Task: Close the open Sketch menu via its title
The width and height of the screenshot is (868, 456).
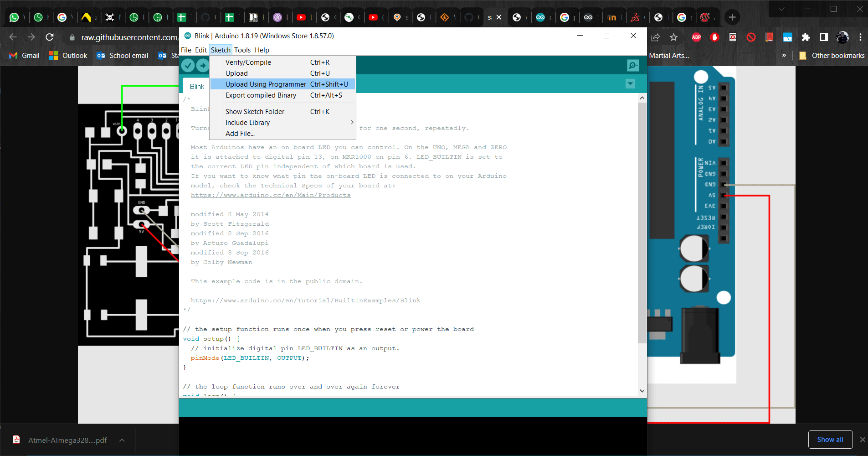Action: tap(221, 50)
